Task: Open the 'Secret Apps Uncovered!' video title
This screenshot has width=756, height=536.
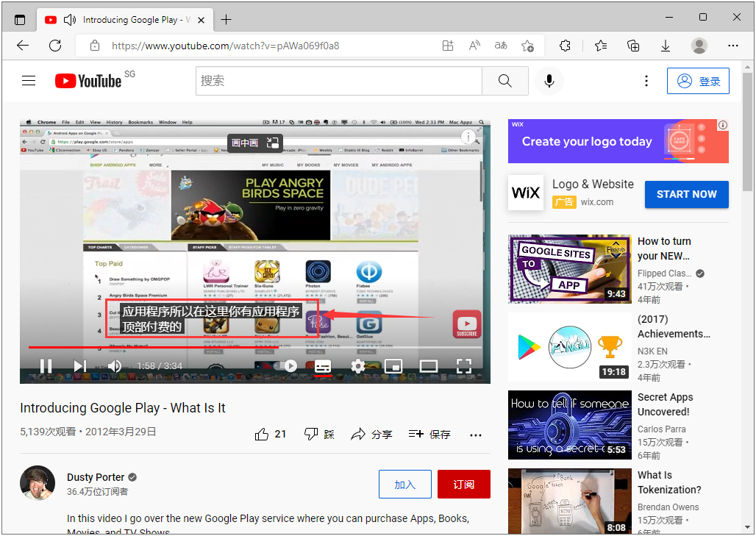Action: click(x=665, y=404)
